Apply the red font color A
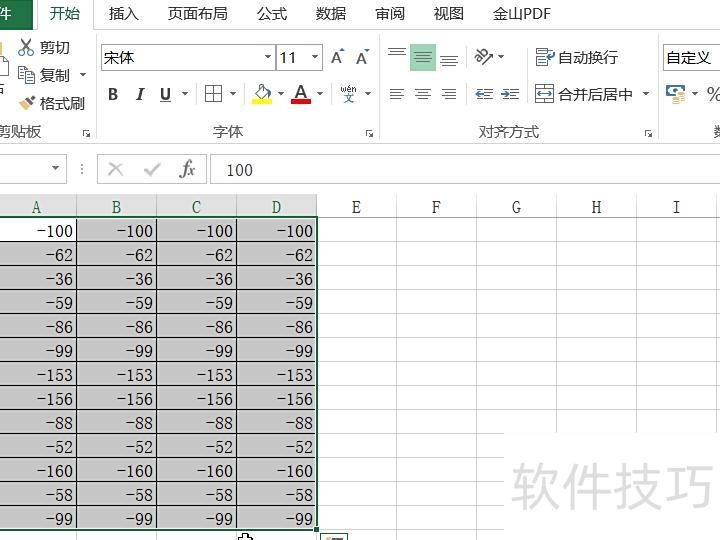The image size is (720, 540). 301,94
